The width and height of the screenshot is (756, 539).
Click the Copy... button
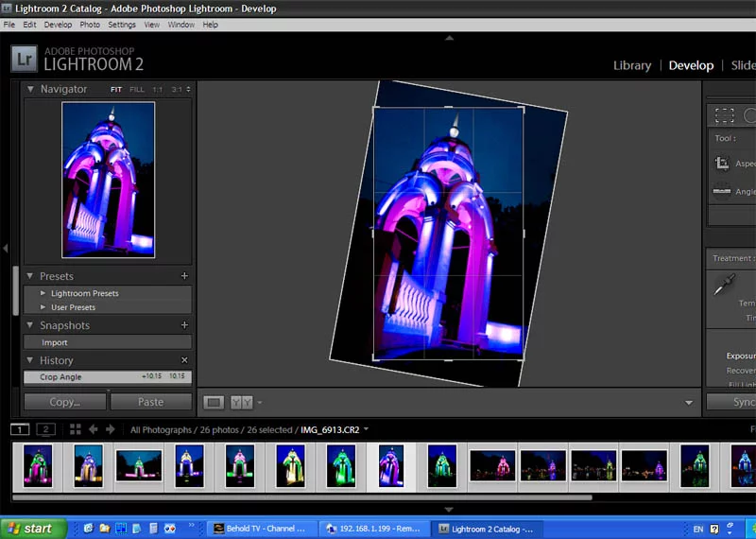(x=64, y=402)
